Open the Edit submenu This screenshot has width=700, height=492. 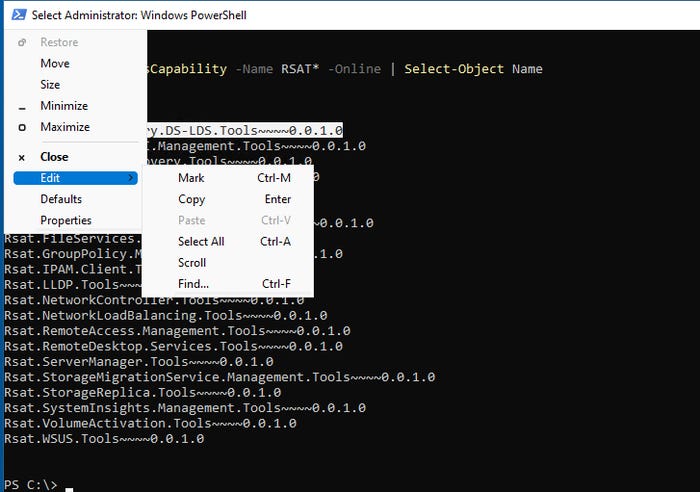[x=75, y=178]
